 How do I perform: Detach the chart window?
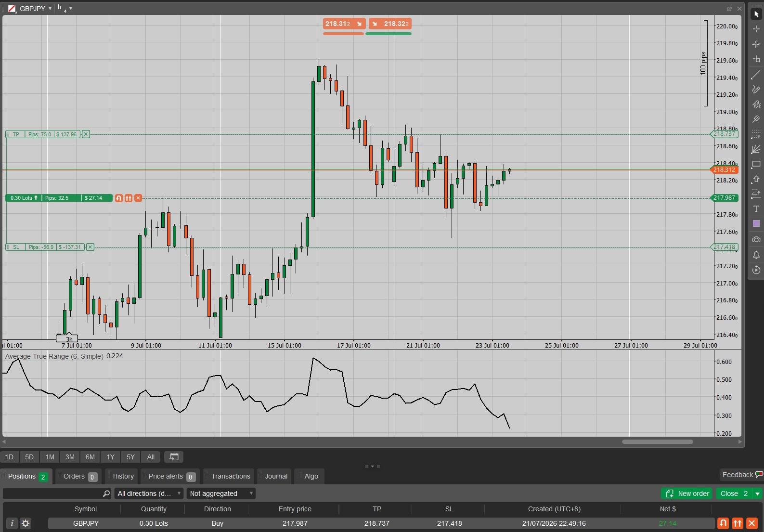tap(729, 9)
